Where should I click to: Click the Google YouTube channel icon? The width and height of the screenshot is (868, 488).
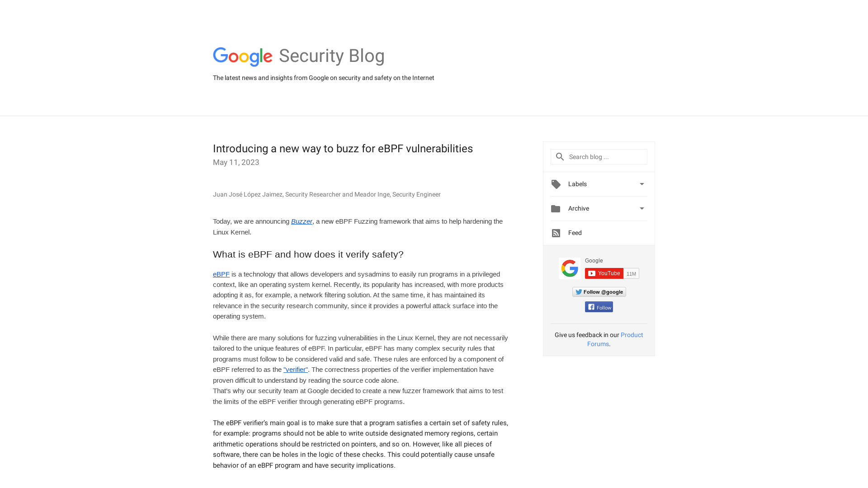coord(569,268)
